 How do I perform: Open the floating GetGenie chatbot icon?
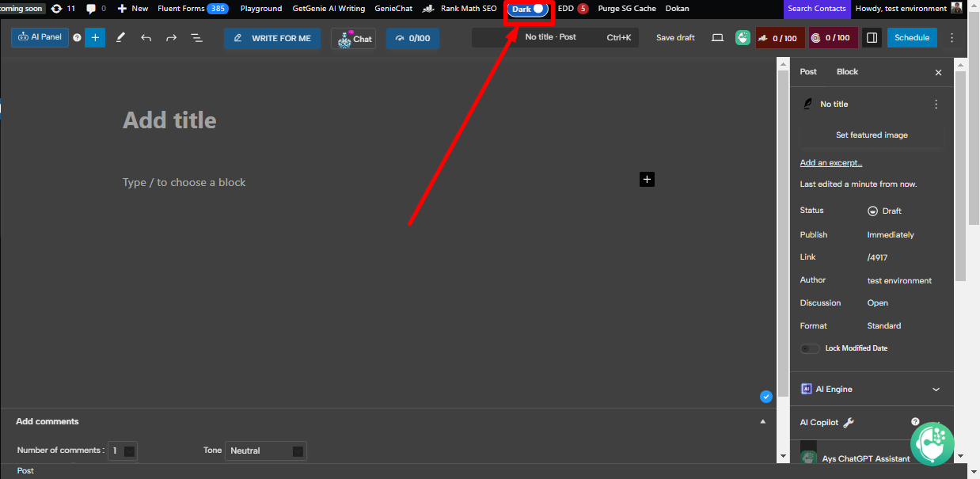tap(932, 443)
